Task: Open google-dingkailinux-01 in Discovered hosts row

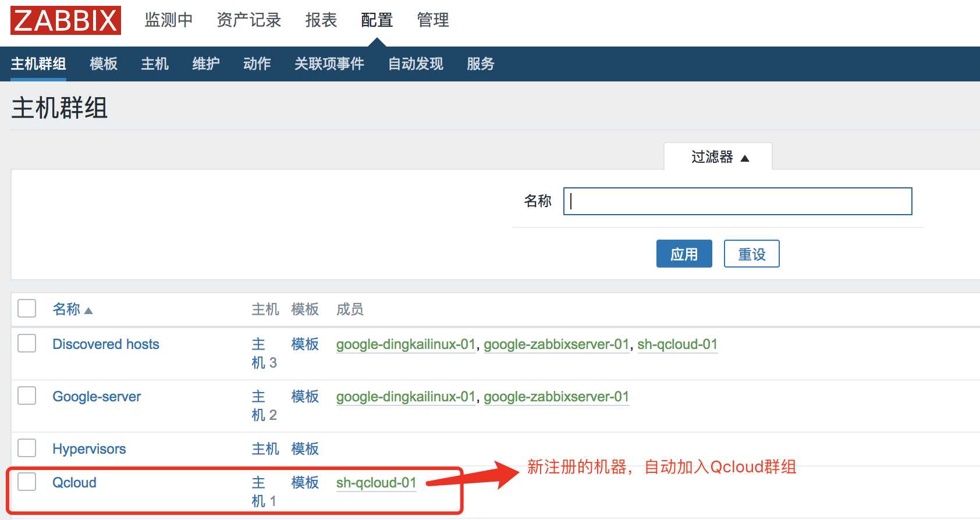Action: click(406, 344)
